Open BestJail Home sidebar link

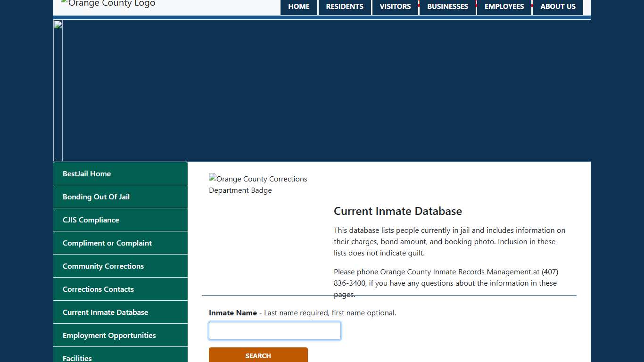tap(87, 174)
